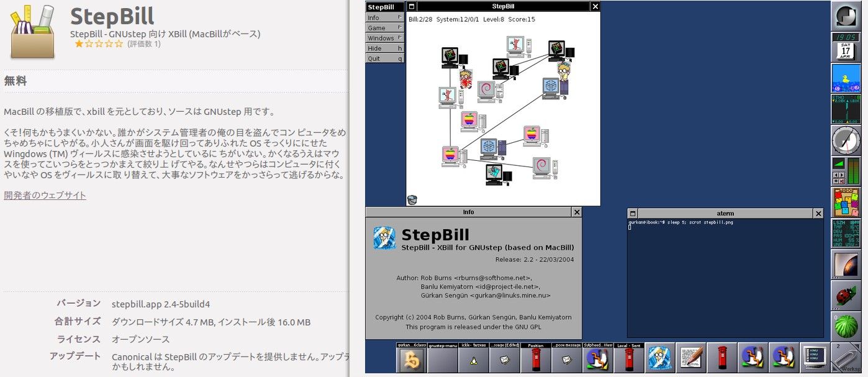This screenshot has width=868, height=377.
Task: Grab the water bucket in game window
Action: click(412, 199)
